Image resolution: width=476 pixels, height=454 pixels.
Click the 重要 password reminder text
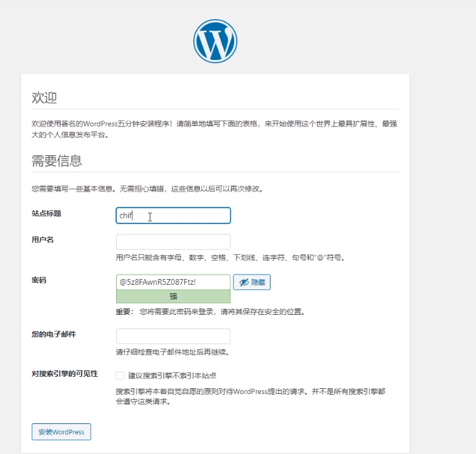tap(211, 312)
